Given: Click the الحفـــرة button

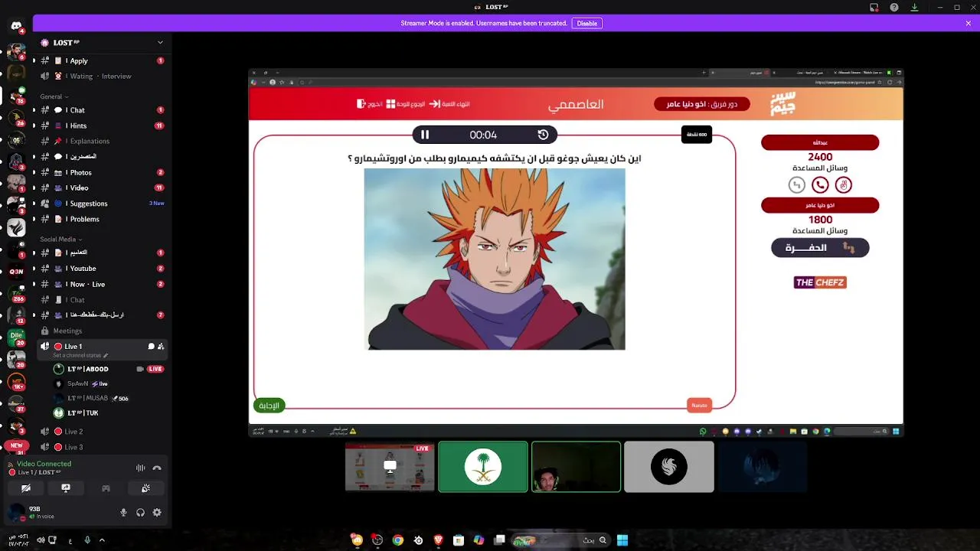Looking at the screenshot, I should 820,247.
